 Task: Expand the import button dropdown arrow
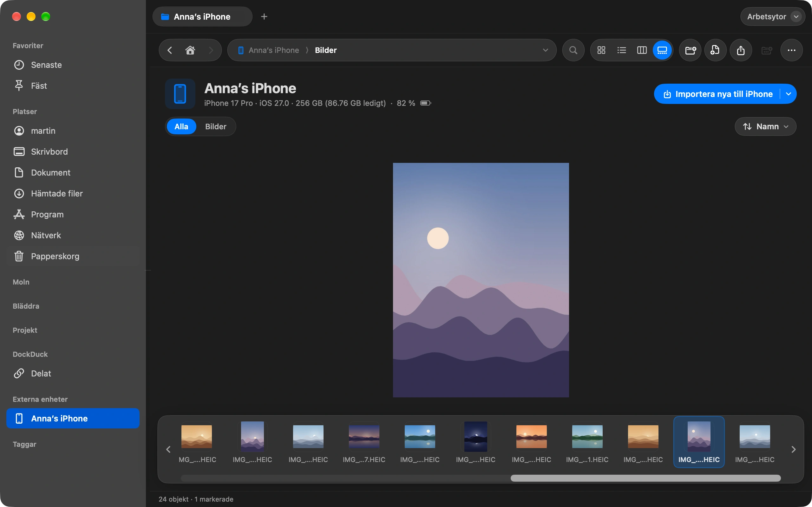(789, 94)
